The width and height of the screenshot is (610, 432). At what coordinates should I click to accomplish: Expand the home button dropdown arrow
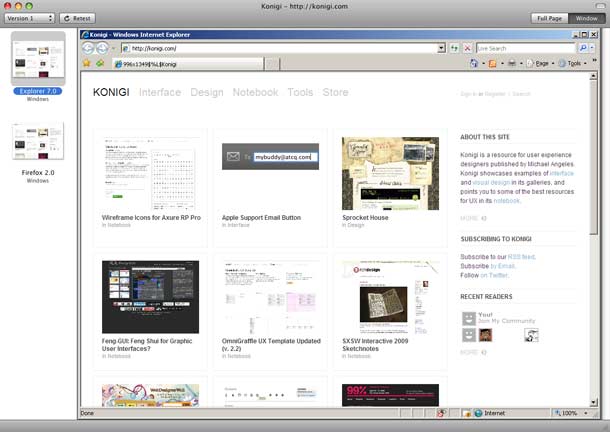point(483,63)
